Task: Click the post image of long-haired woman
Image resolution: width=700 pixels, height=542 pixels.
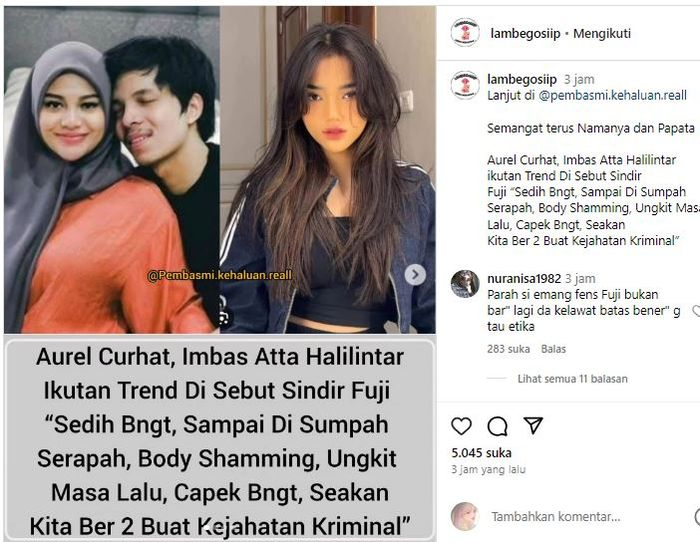Action: point(328,170)
